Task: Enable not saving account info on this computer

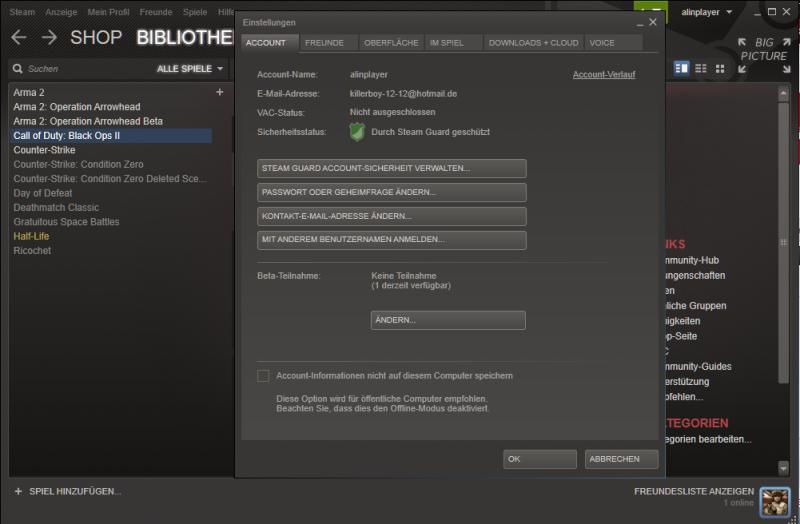Action: tap(263, 376)
